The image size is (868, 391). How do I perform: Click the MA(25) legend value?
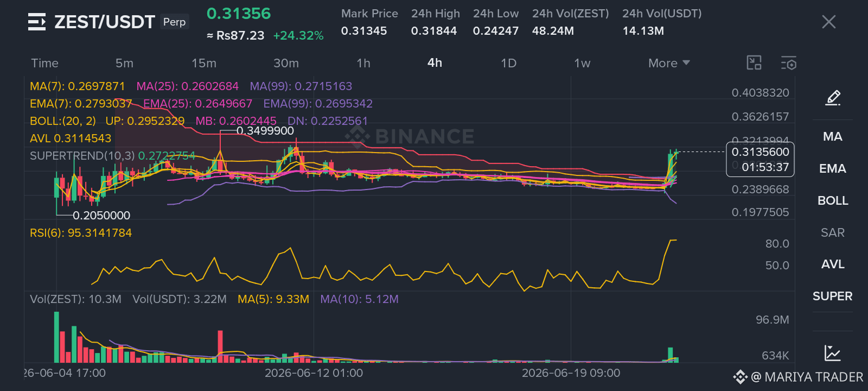tap(187, 86)
